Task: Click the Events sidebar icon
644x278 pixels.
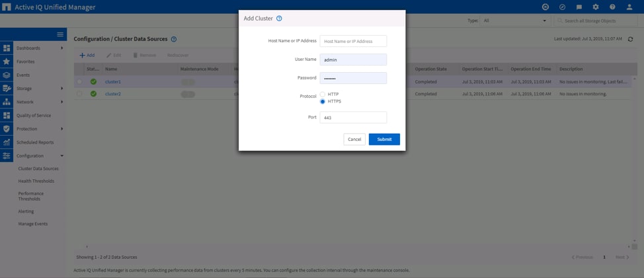Action: click(x=7, y=75)
